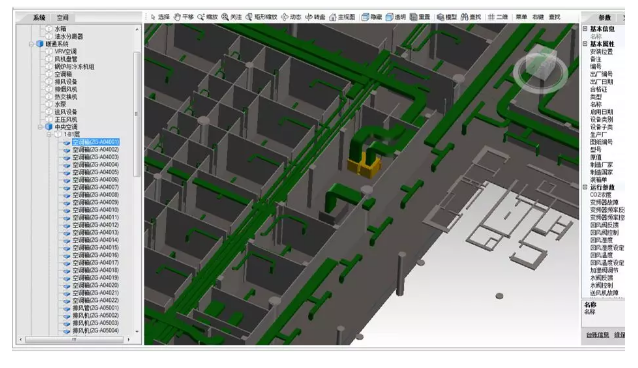638x368 pixels.
Task: Click the 中央空调 blue cube icon
Action: pos(48,127)
